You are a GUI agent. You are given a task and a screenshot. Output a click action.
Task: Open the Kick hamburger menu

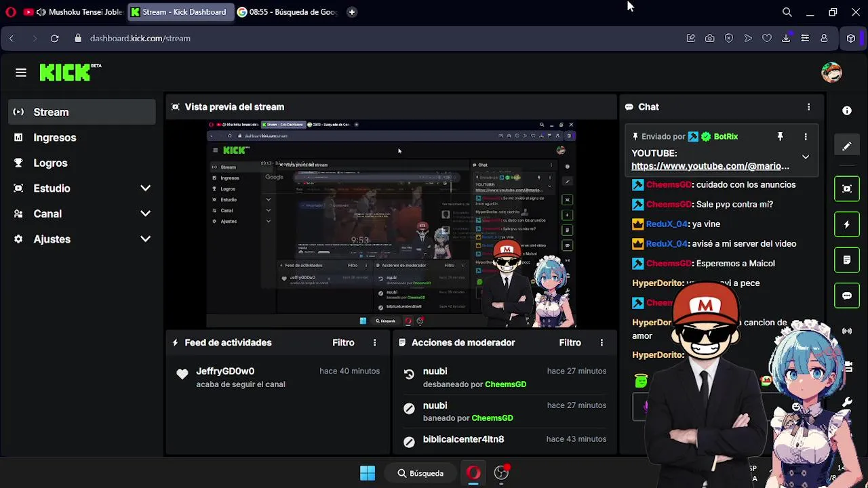[x=21, y=73]
